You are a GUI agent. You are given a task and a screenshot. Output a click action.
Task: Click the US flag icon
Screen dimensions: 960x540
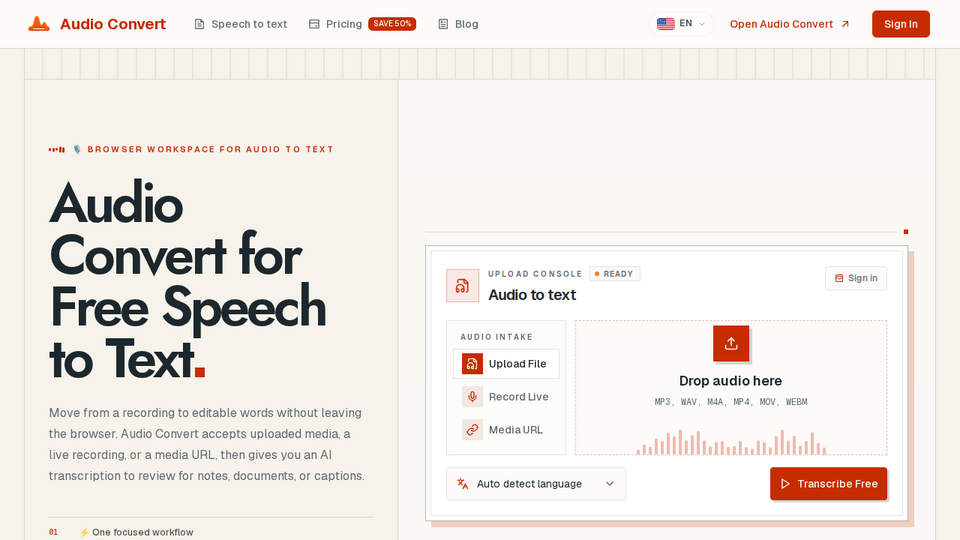pos(666,24)
